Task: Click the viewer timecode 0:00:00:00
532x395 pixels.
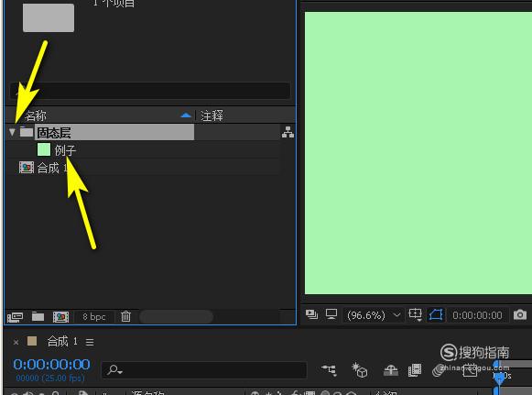Action: pyautogui.click(x=477, y=315)
